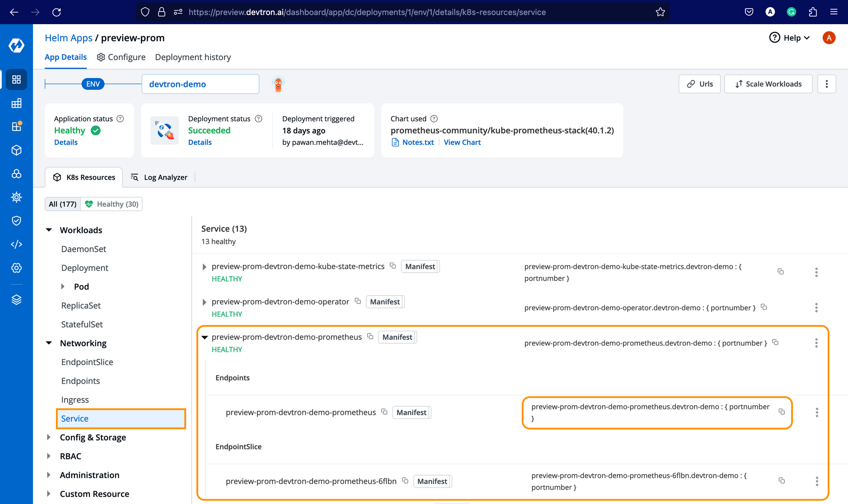Expand the Administration group
The height and width of the screenshot is (504, 848).
(x=49, y=475)
